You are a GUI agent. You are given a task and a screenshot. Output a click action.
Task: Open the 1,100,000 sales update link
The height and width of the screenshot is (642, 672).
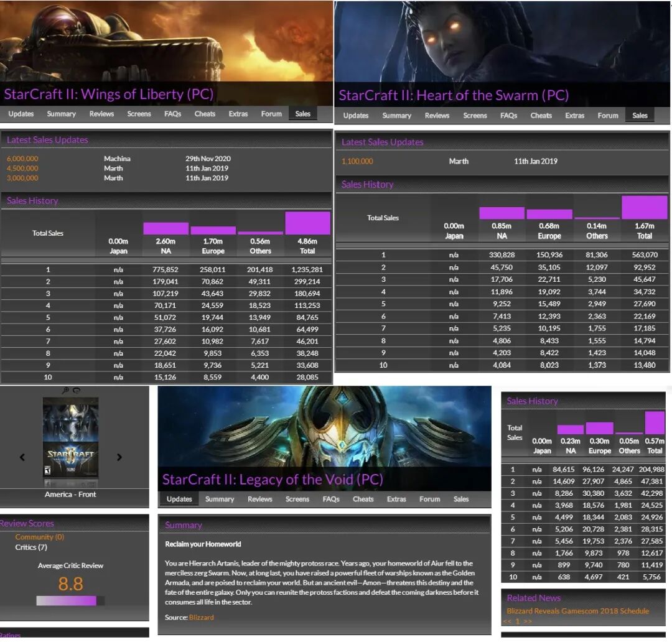[357, 161]
